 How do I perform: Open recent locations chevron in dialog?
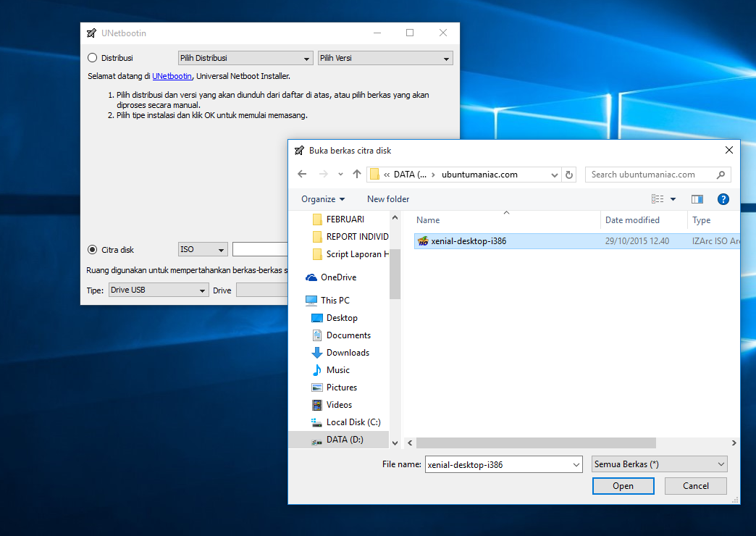coord(340,175)
